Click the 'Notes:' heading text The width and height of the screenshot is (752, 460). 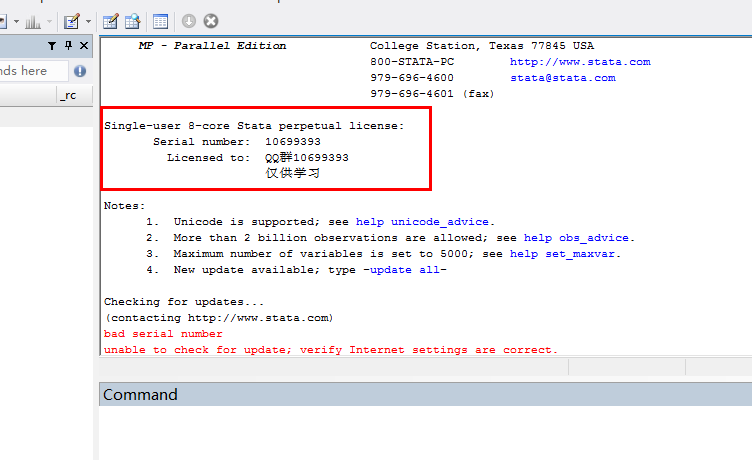[x=124, y=206]
